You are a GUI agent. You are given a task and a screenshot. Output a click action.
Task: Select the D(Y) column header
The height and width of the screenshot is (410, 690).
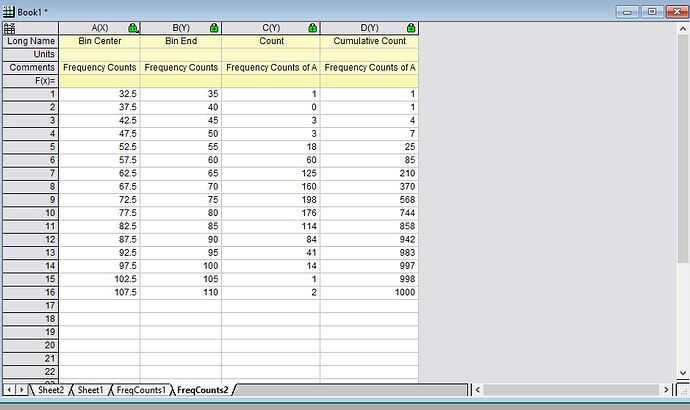369,28
